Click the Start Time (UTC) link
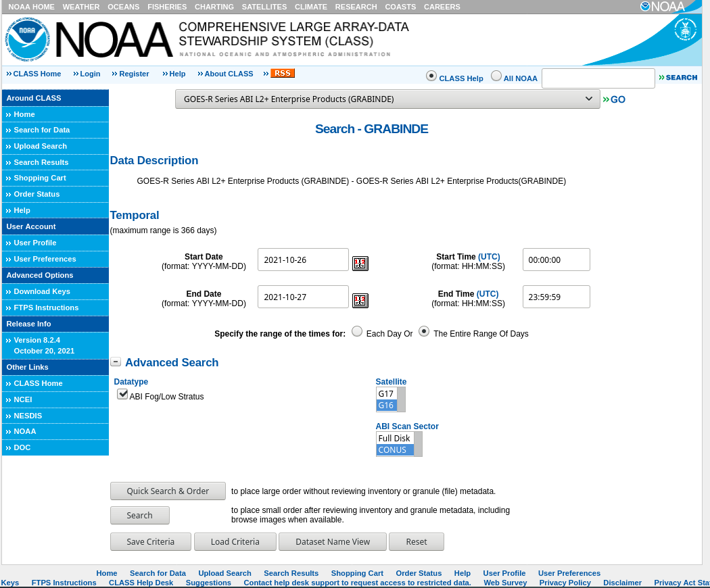The width and height of the screenshot is (710, 588). point(489,257)
